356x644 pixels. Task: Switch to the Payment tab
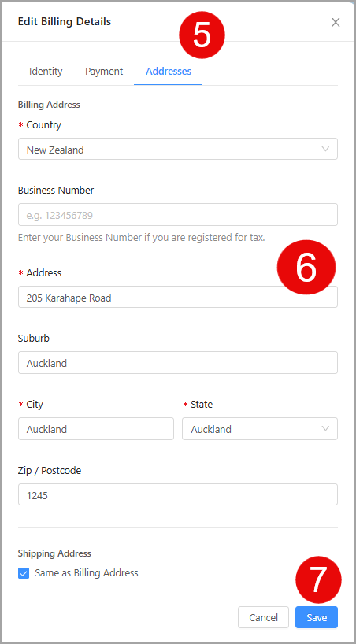point(104,72)
